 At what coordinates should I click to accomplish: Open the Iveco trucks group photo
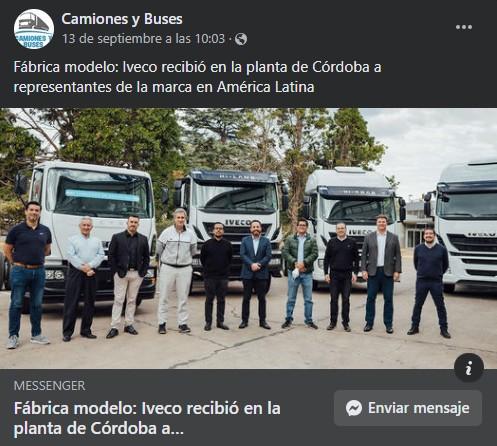248,238
